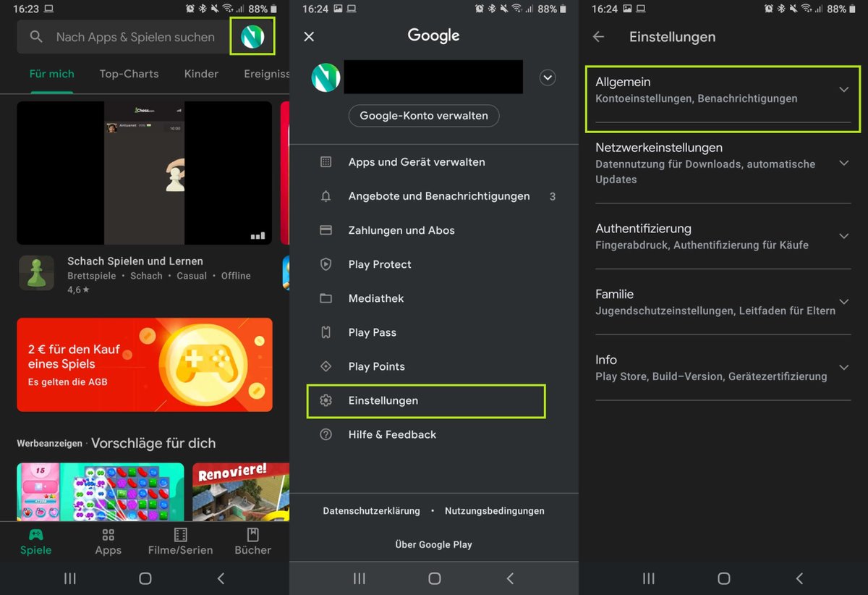Go back from Einstellungen with the arrow
Screen dimensions: 868x595
598,37
